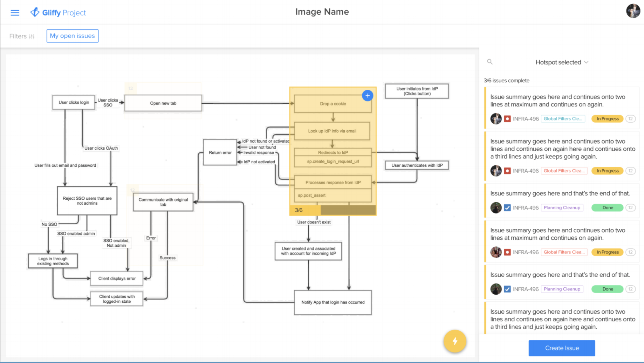Image resolution: width=644 pixels, height=363 pixels.
Task: Click assignee avatar on fourth issue
Action: [496, 252]
